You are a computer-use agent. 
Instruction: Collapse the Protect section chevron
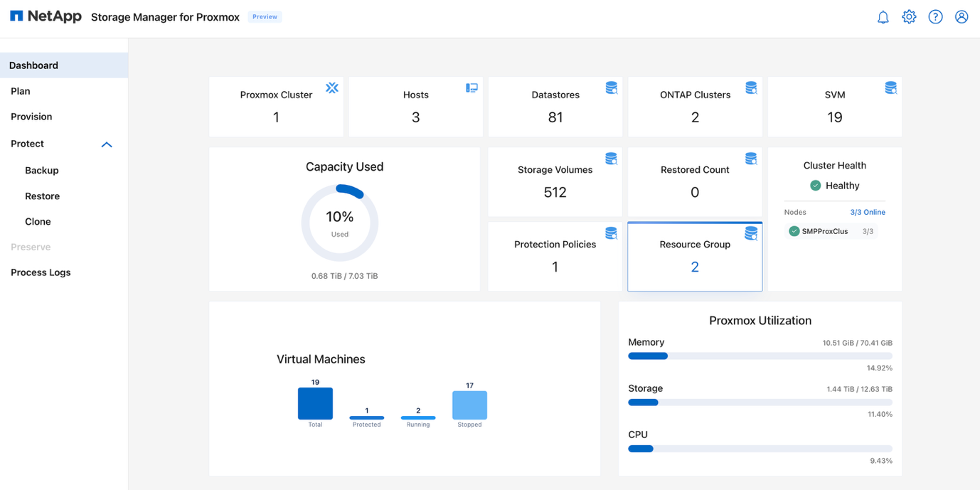pyautogui.click(x=107, y=144)
